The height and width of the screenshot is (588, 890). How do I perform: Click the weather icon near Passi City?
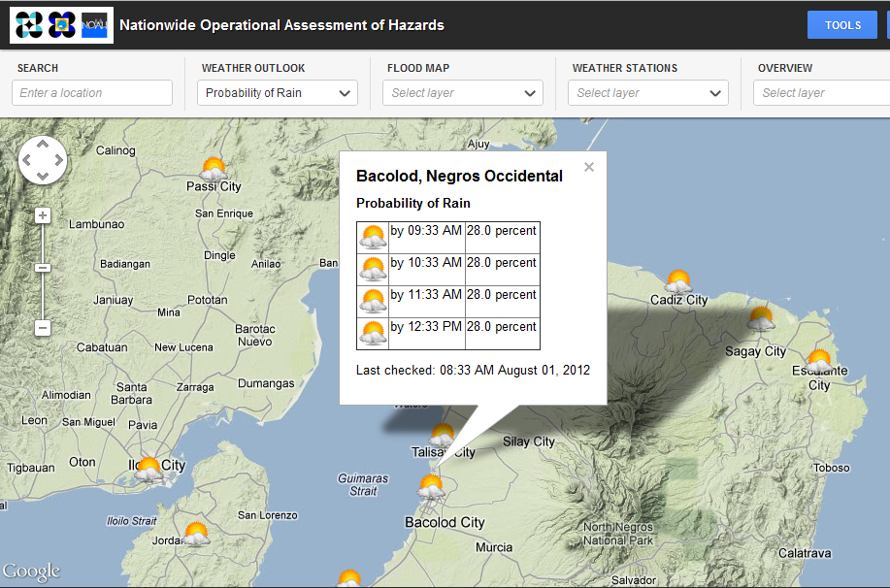click(x=214, y=166)
